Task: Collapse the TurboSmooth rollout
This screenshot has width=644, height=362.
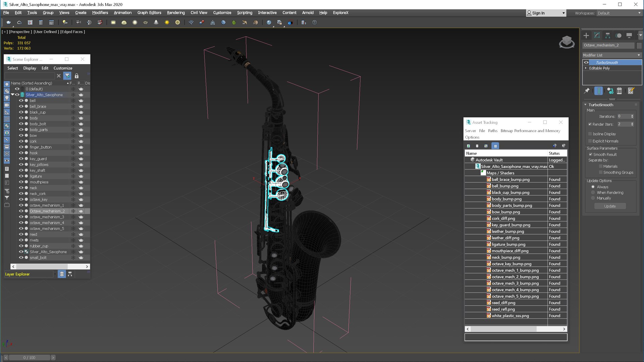Action: pyautogui.click(x=585, y=105)
